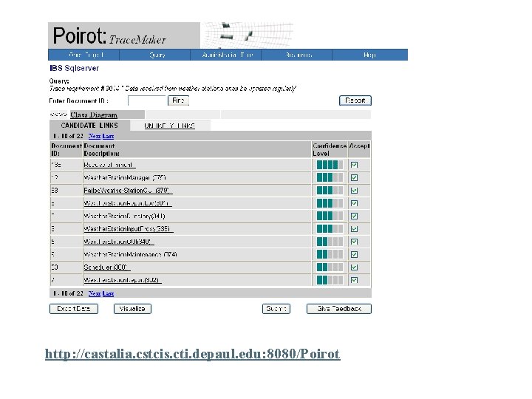This screenshot has width=532, height=399.
Task: Click the Enter Document ID input field
Action: (147, 100)
